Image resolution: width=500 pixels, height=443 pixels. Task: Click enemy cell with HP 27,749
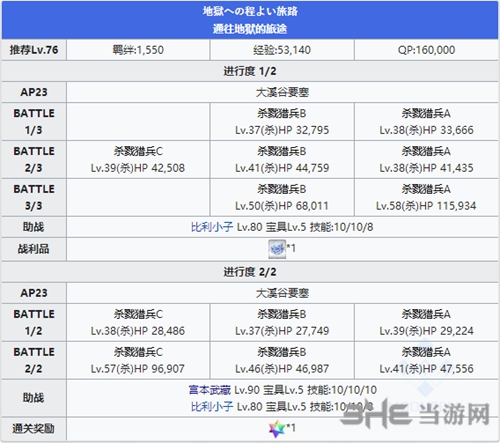(x=282, y=322)
